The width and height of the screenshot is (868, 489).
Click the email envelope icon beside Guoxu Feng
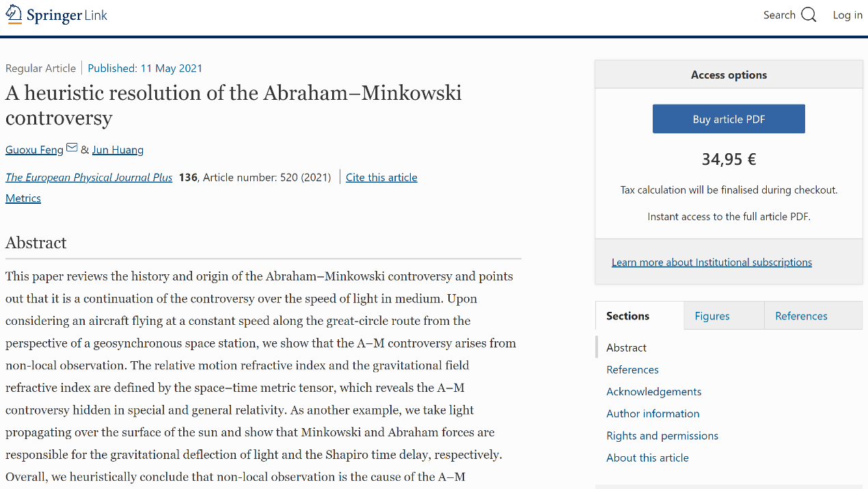pyautogui.click(x=72, y=148)
